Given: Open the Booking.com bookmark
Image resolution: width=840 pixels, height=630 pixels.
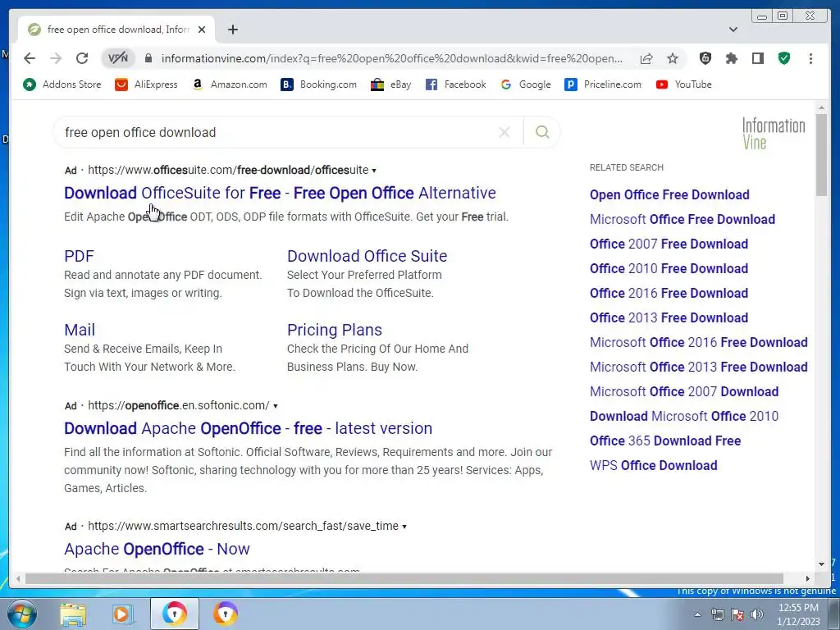Looking at the screenshot, I should (319, 84).
